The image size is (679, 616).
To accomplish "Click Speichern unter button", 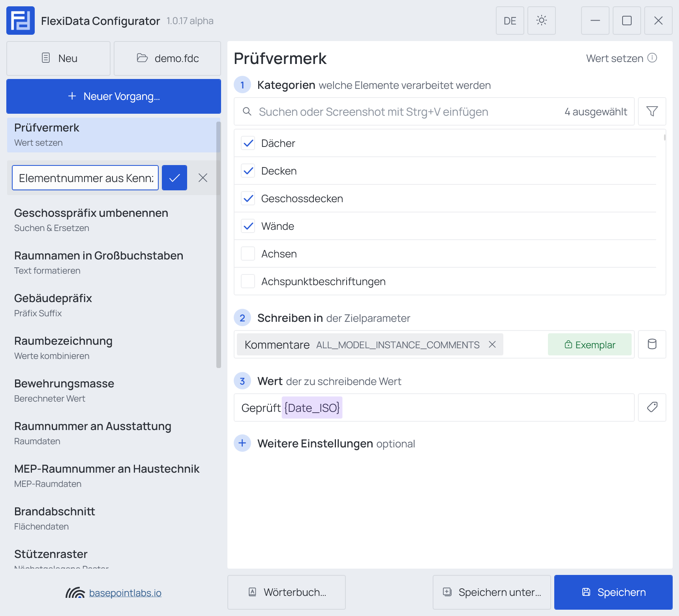I will point(492,592).
